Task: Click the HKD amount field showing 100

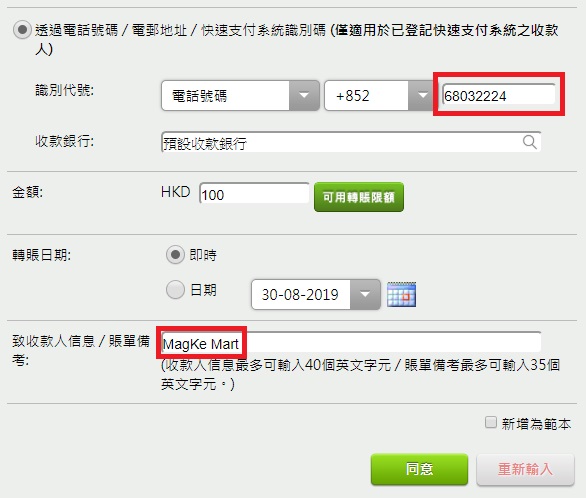Action: pyautogui.click(x=254, y=194)
